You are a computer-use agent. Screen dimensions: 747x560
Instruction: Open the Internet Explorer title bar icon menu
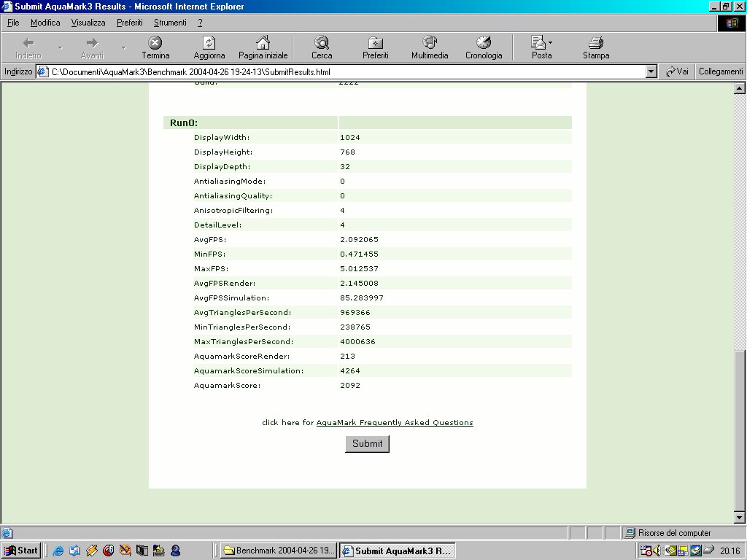point(7,7)
